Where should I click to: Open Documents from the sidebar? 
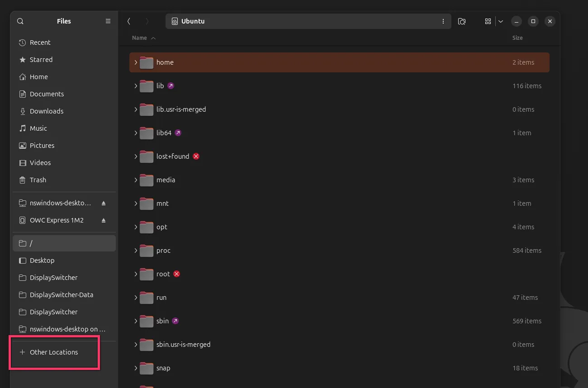pyautogui.click(x=64, y=94)
